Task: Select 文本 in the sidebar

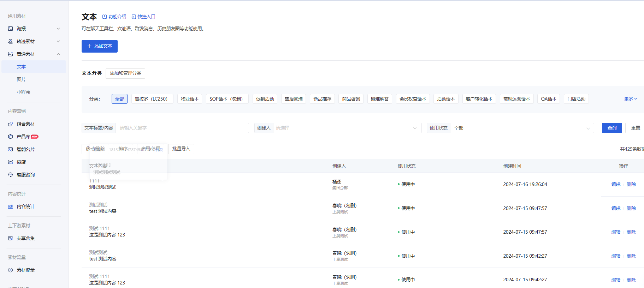Action: [x=34, y=67]
